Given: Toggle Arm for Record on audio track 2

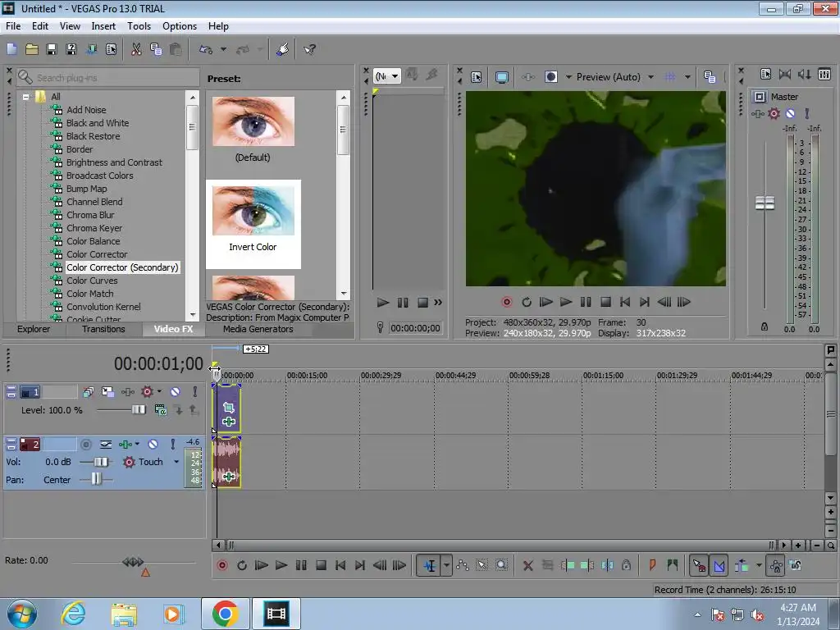Looking at the screenshot, I should pos(85,444).
